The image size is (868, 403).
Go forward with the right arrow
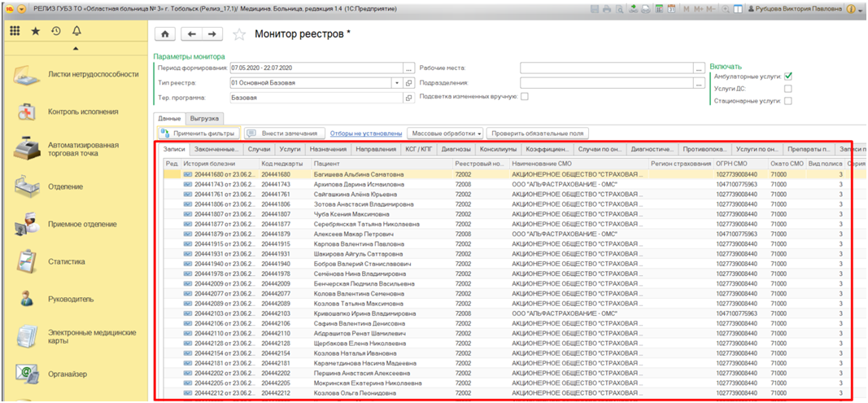click(x=212, y=34)
